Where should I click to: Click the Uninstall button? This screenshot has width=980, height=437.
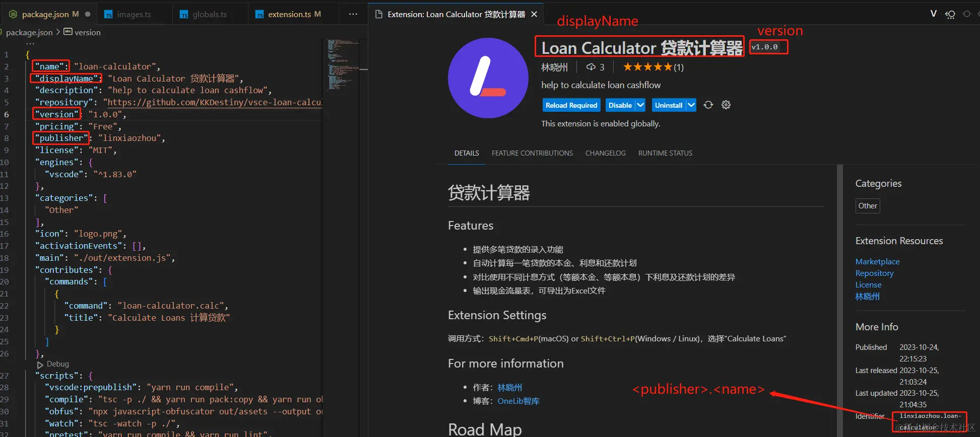coord(669,105)
